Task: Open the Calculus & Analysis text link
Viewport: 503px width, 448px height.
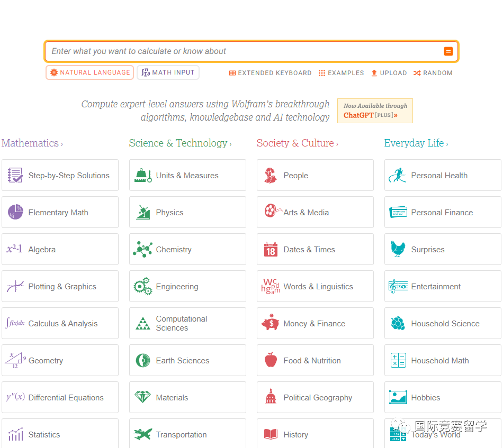Action: click(x=63, y=324)
